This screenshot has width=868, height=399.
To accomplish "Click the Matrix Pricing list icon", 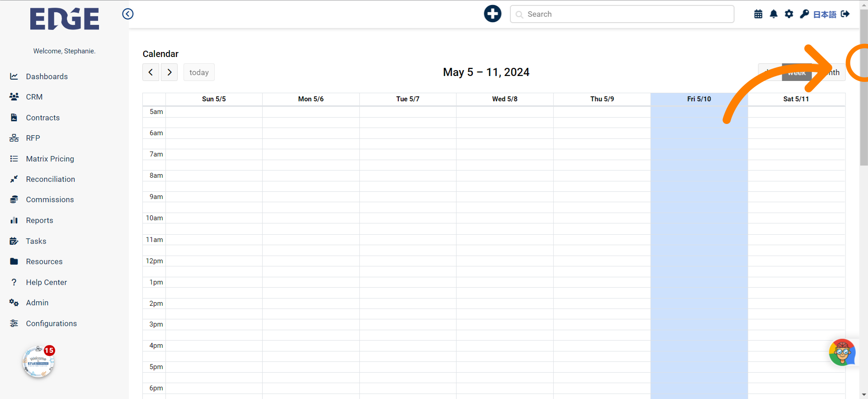I will (14, 159).
